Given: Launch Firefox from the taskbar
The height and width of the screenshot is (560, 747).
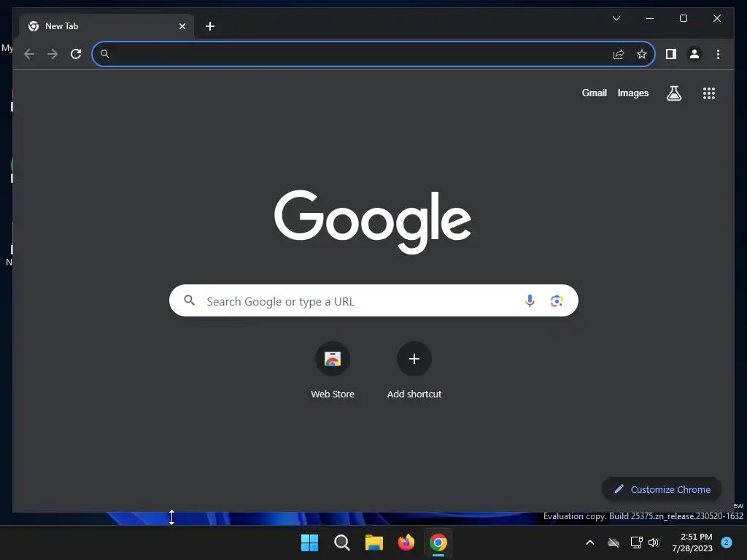Looking at the screenshot, I should [406, 542].
